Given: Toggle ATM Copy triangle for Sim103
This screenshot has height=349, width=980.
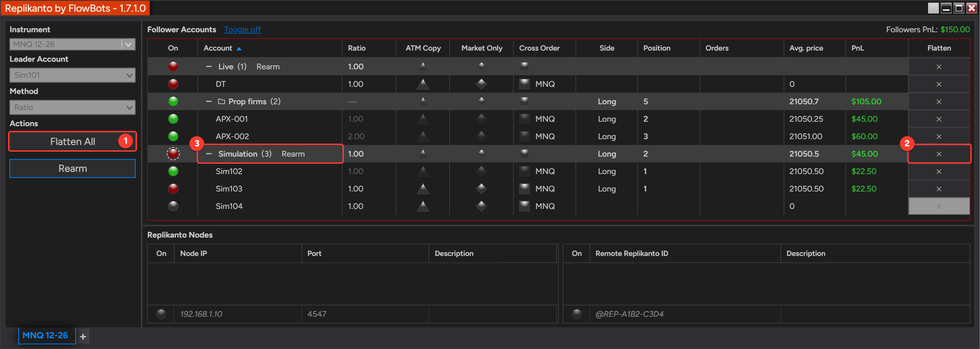Looking at the screenshot, I should coord(423,188).
